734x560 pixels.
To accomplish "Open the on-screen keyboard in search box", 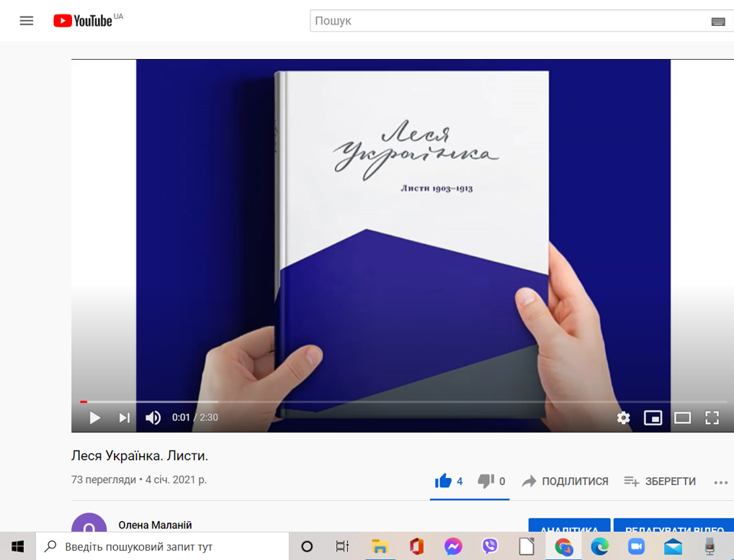I will click(x=717, y=22).
